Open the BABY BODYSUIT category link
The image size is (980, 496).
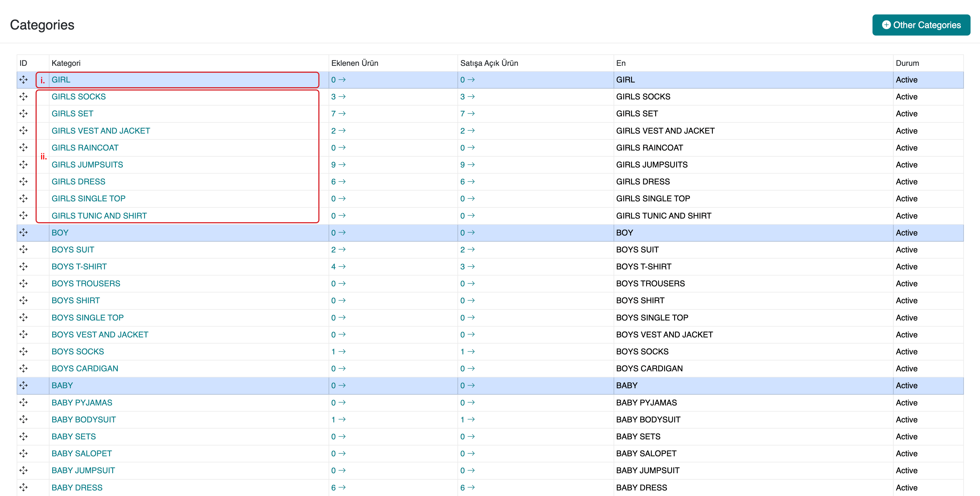tap(84, 420)
